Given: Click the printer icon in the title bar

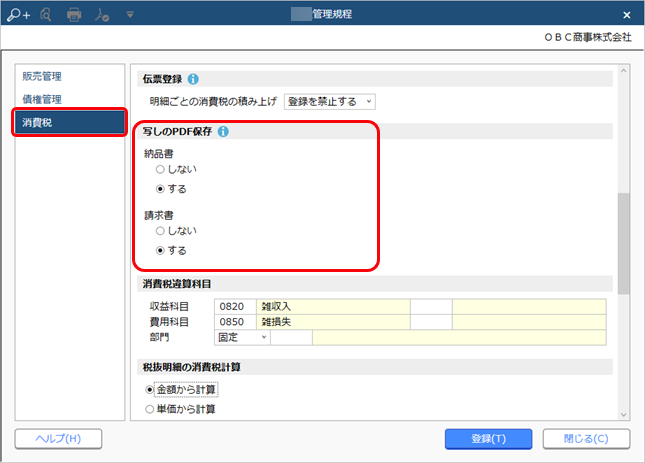Looking at the screenshot, I should click(74, 15).
